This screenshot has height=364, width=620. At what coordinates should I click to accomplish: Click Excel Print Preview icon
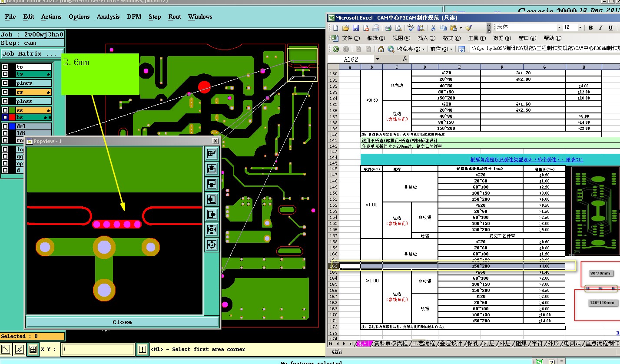(398, 28)
